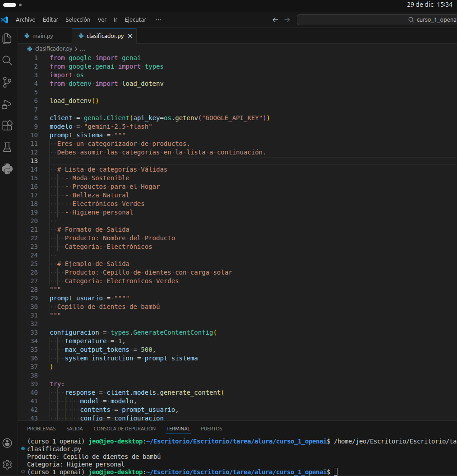
Task: Open the Testing flask icon
Action: (7, 147)
